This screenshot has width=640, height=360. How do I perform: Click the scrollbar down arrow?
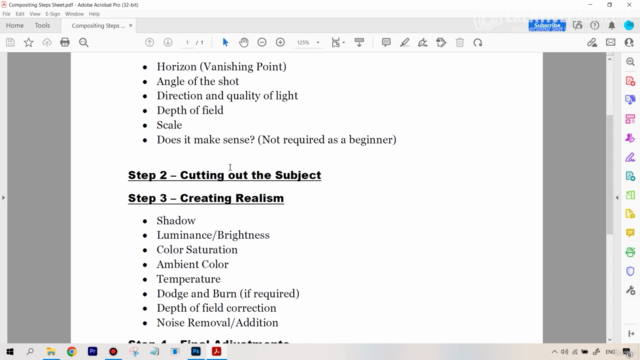point(609,340)
